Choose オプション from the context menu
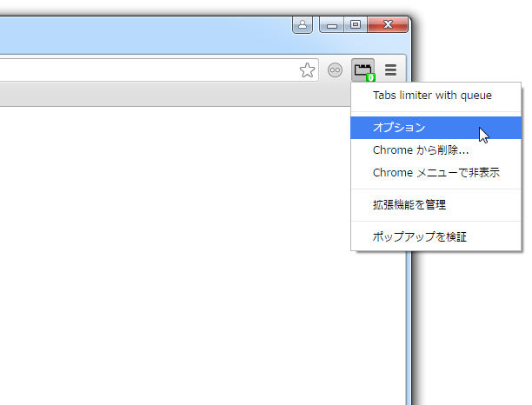 click(436, 128)
